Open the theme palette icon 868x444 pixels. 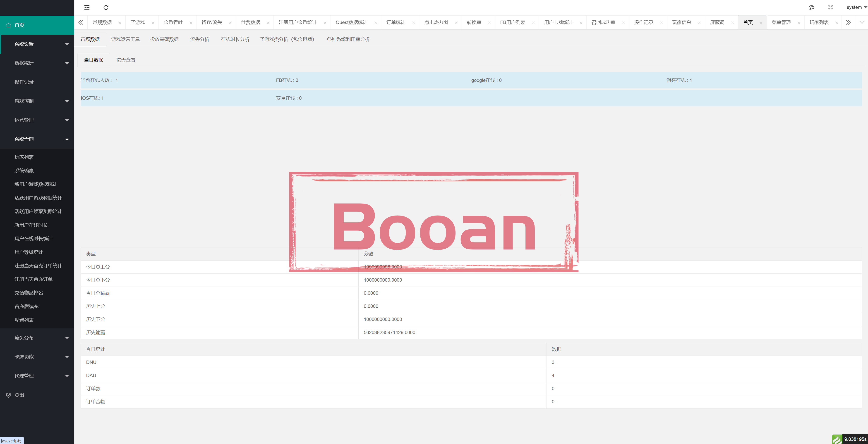point(811,7)
